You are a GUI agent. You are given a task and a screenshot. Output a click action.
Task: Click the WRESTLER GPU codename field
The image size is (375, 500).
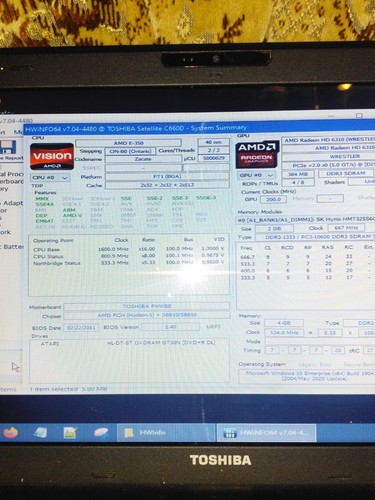(328, 156)
